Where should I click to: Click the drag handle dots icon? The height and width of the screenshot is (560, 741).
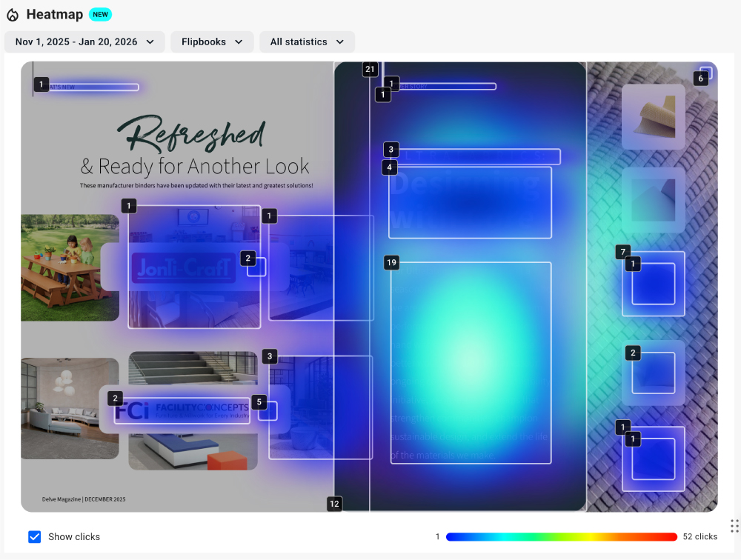[x=734, y=526]
